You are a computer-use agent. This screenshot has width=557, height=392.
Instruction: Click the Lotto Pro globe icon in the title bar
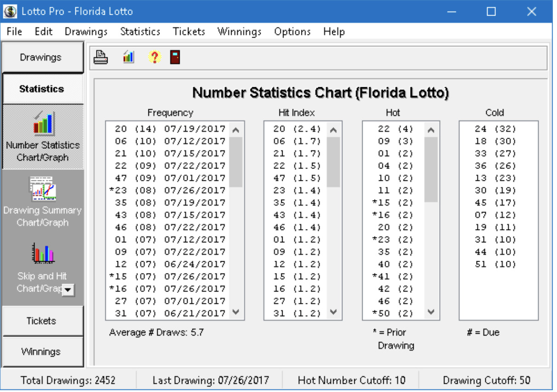pyautogui.click(x=10, y=11)
